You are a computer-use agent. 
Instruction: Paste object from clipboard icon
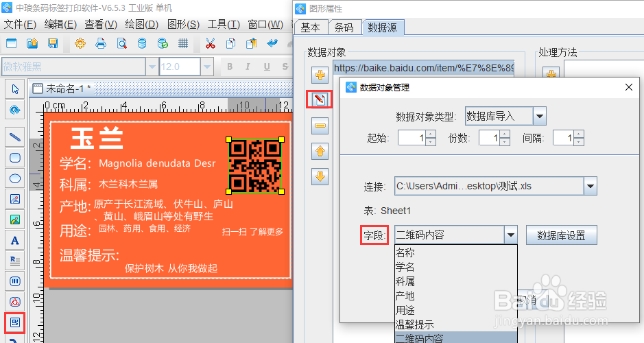coord(251,43)
